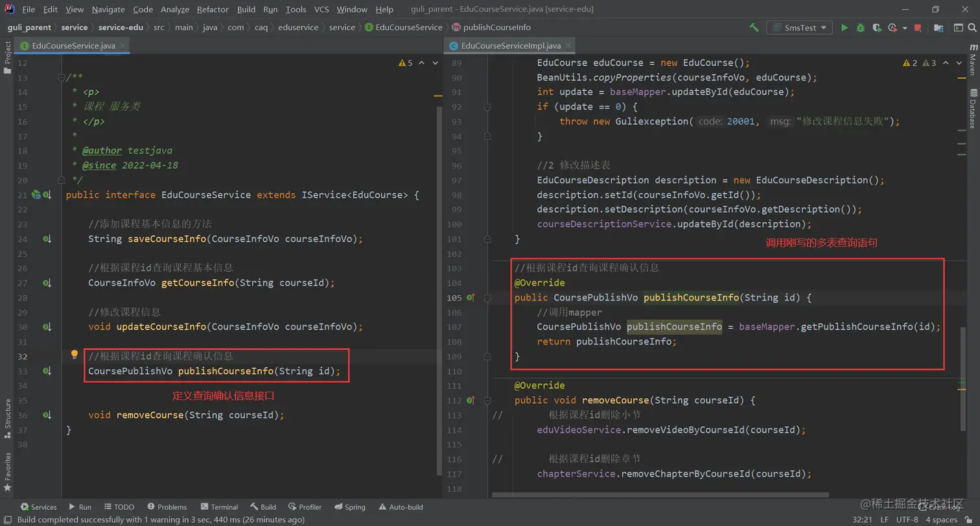Stop the running process with red square
The height and width of the screenshot is (526, 980).
[917, 28]
